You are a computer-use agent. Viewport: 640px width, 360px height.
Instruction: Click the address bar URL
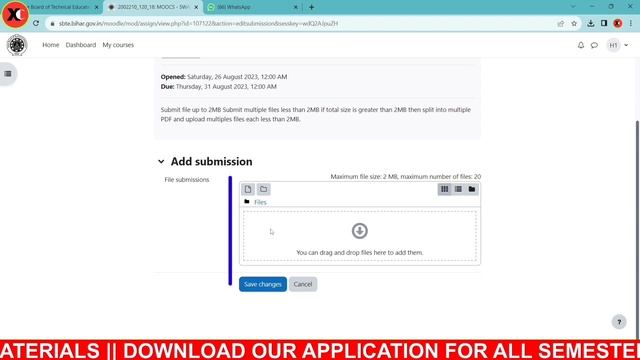click(x=198, y=24)
